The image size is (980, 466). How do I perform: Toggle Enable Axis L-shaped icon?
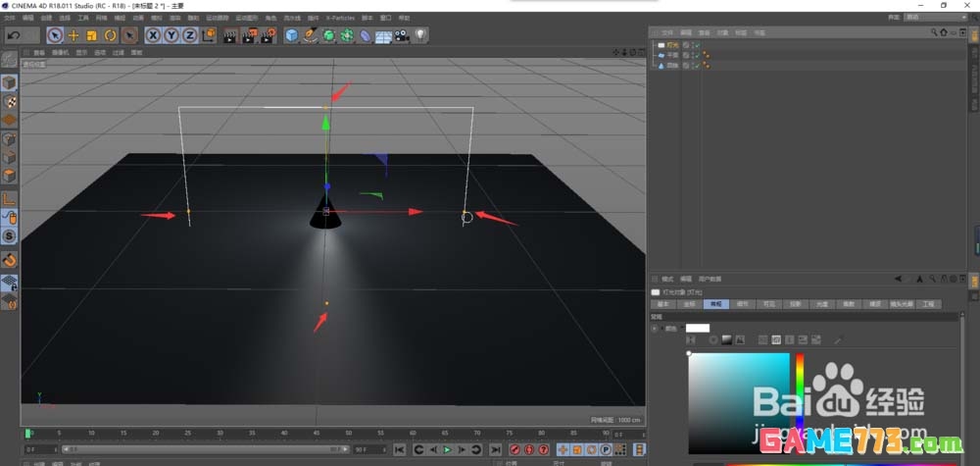click(x=9, y=199)
